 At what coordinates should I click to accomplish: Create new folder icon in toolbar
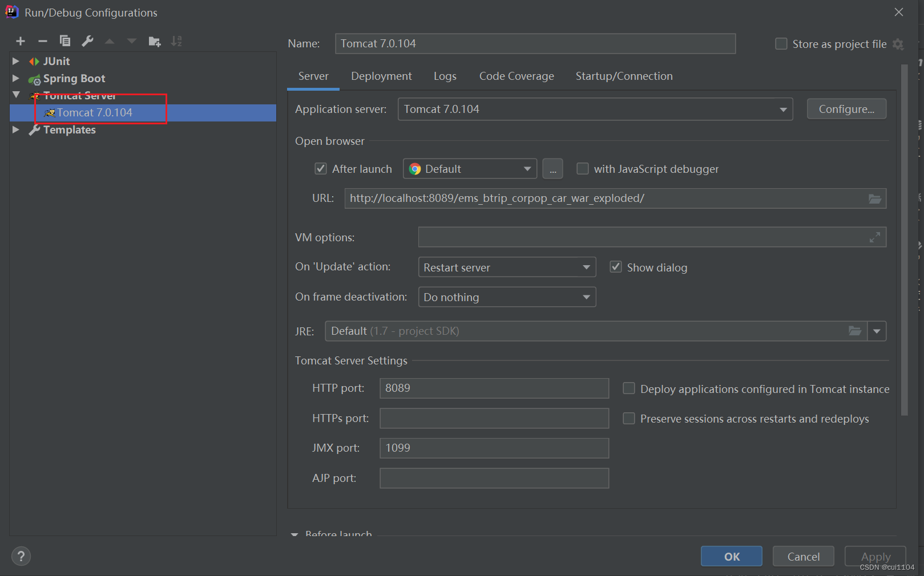[x=155, y=41]
